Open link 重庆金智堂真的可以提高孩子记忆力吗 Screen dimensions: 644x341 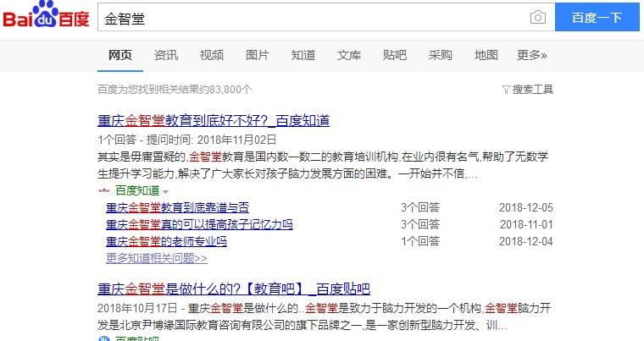(199, 225)
